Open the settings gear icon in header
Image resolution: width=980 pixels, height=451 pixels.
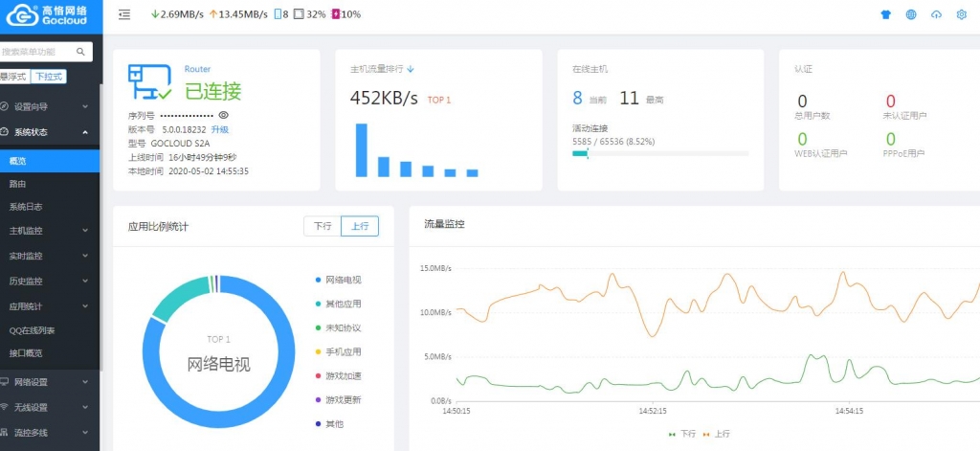[x=961, y=15]
